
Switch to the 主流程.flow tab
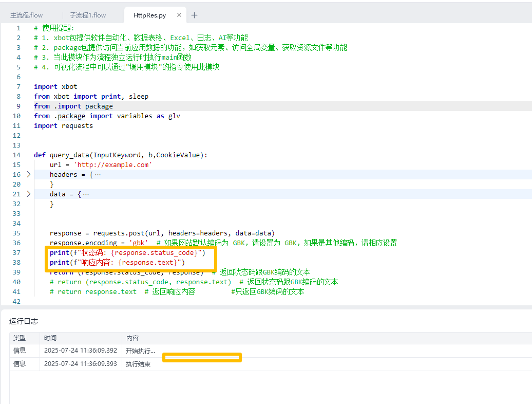[x=27, y=15]
